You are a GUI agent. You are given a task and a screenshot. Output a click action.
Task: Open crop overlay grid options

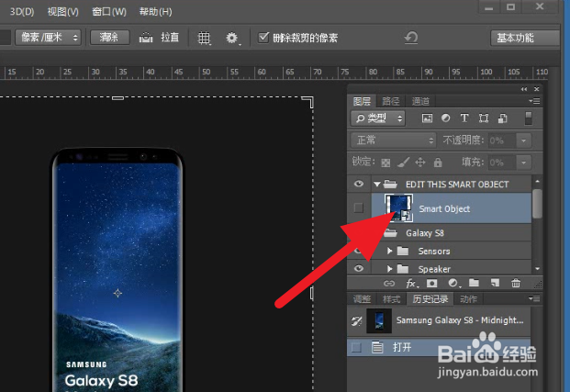tap(204, 38)
